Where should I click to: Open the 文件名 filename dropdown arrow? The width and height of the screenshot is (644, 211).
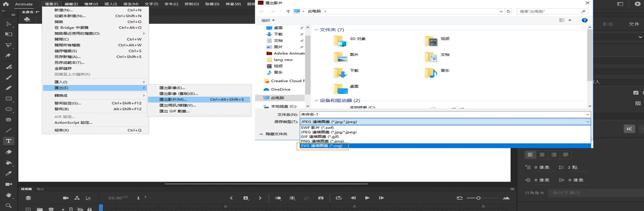click(588, 114)
